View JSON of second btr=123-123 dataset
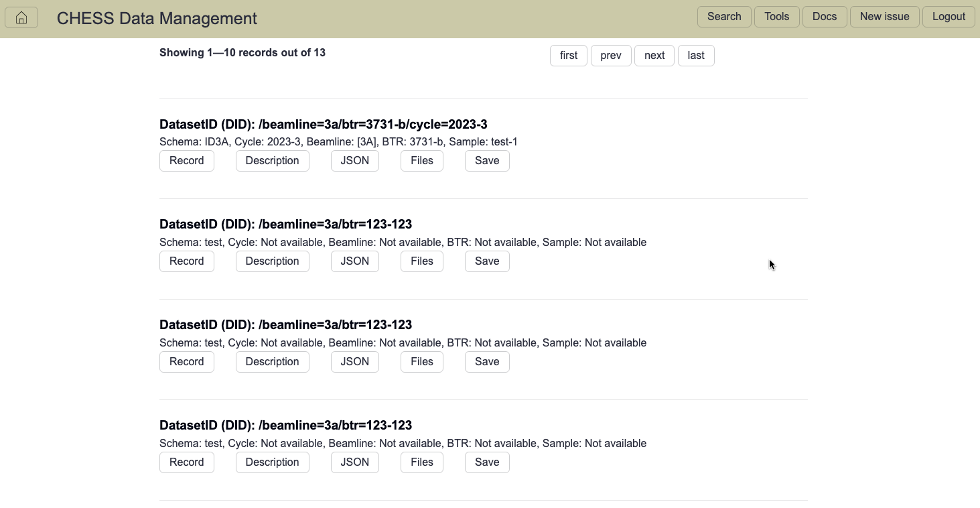This screenshot has height=508, width=980. (355, 362)
